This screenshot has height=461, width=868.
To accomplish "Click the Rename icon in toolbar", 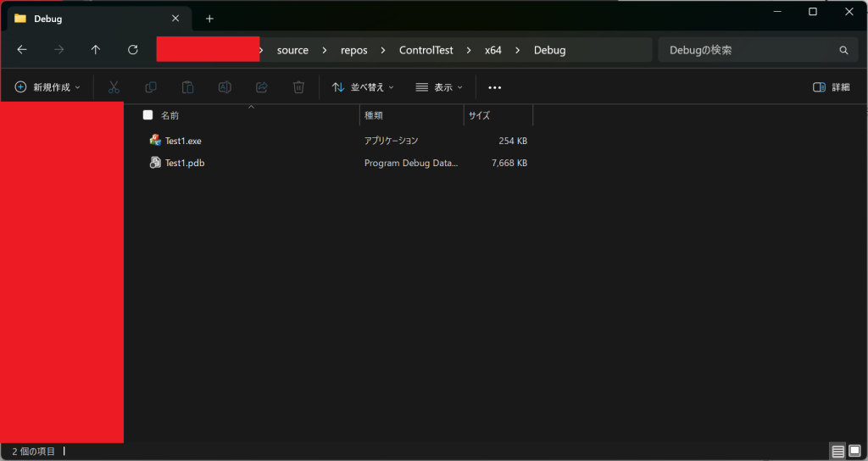I will [x=225, y=87].
